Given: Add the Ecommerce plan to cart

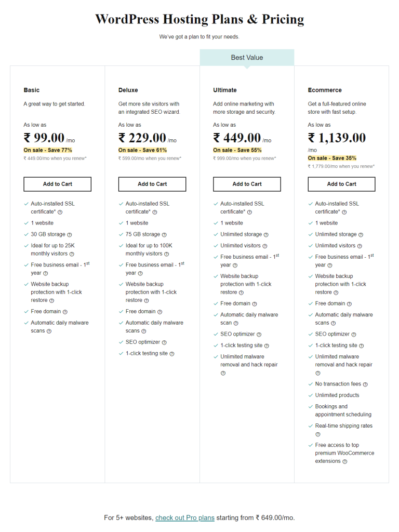Looking at the screenshot, I should [341, 184].
